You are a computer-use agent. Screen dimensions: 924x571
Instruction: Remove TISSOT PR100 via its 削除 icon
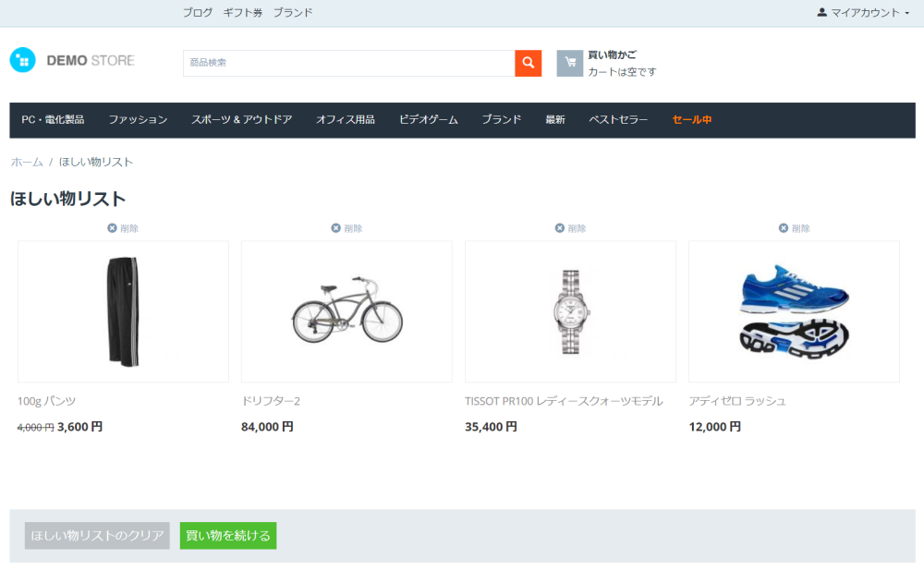click(x=560, y=228)
